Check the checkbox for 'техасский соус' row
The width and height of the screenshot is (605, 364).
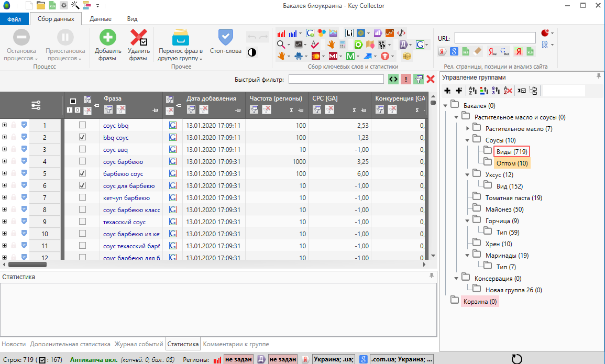click(82, 222)
